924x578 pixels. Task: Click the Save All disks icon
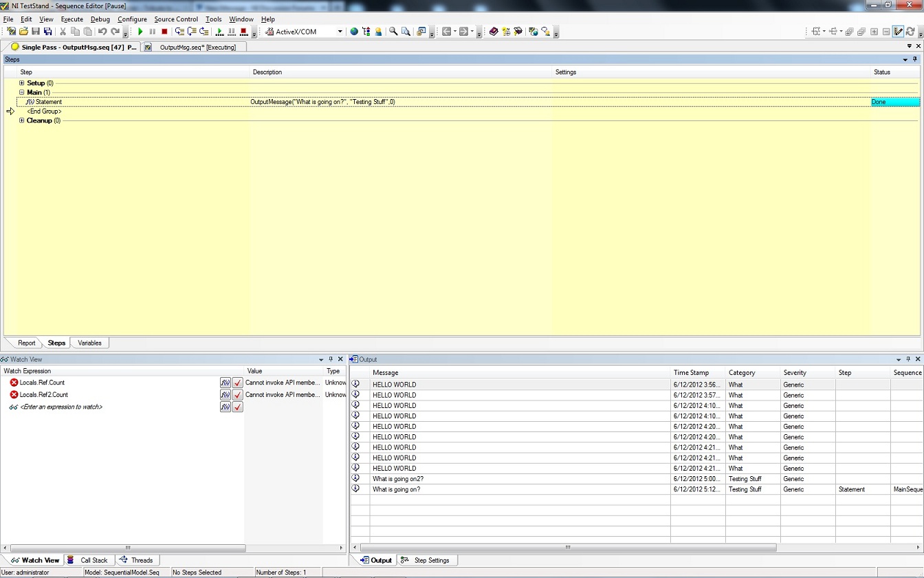pos(47,32)
